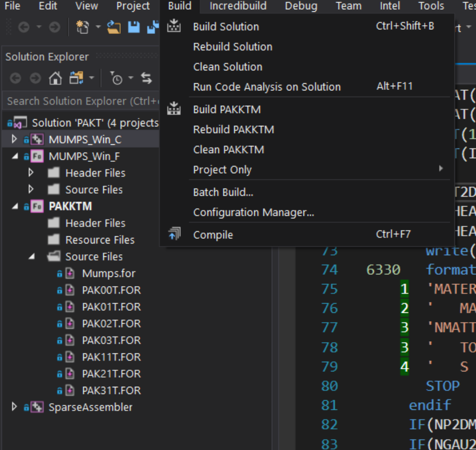Click the Open File folder icon
Screen dimensions: 476x450
coord(114,27)
